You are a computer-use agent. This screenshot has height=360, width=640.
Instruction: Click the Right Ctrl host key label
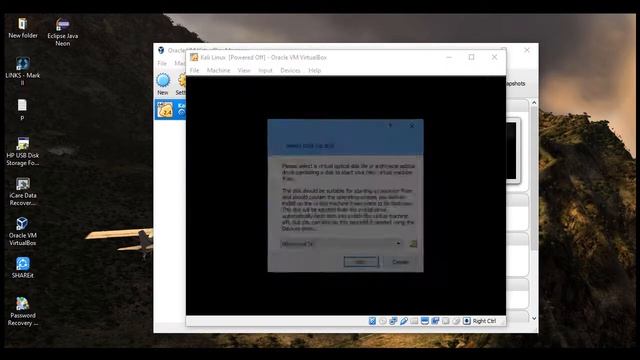click(x=484, y=321)
